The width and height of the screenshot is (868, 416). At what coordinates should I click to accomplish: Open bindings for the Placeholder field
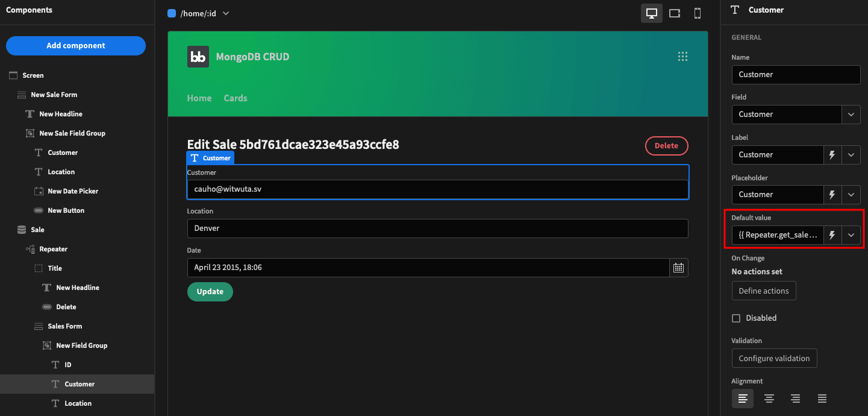point(832,195)
